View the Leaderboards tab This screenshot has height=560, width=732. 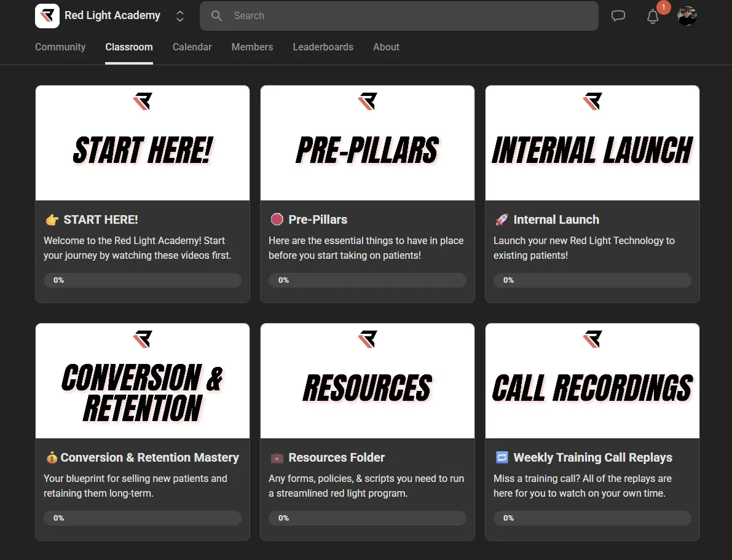pos(323,47)
